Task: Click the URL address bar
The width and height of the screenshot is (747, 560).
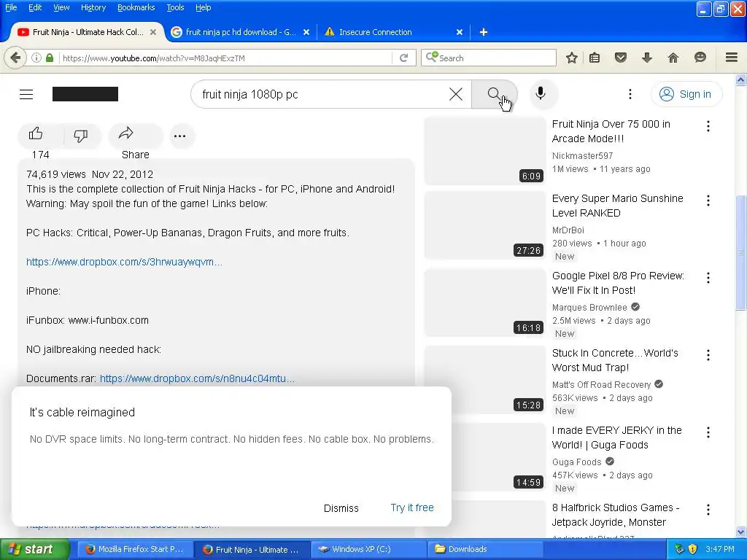Action: pos(224,58)
